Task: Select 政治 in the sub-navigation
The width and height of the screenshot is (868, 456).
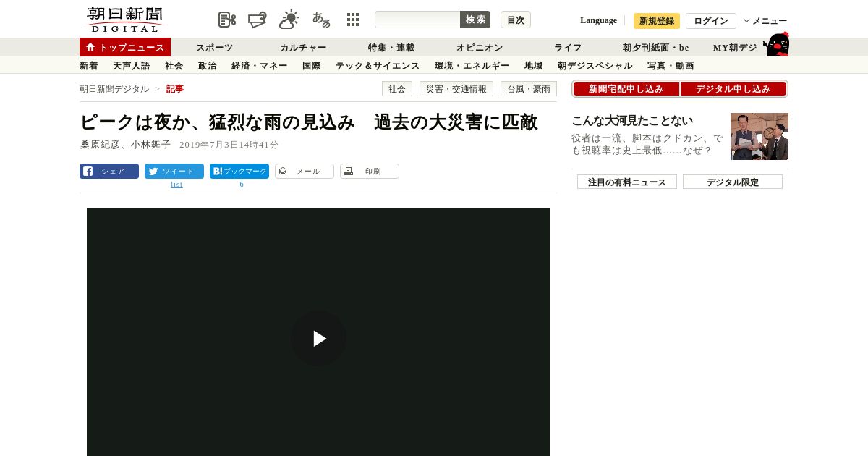Action: 208,66
